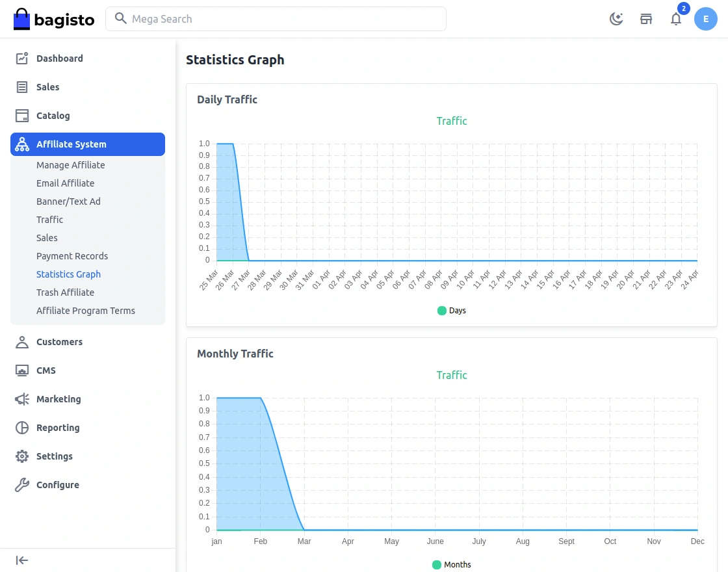Select Statistics Graph in the submenu

68,274
